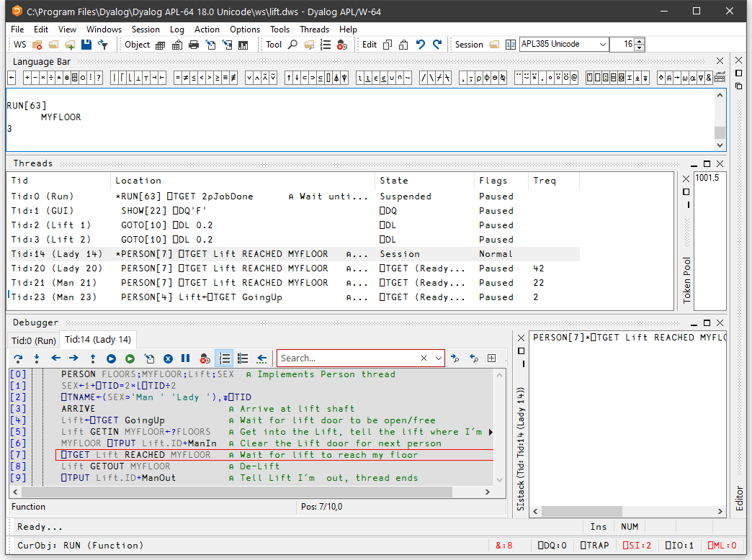The width and height of the screenshot is (752, 560).
Task: Select the Tid:20 (Lady 20) thread row
Action: click(x=57, y=268)
